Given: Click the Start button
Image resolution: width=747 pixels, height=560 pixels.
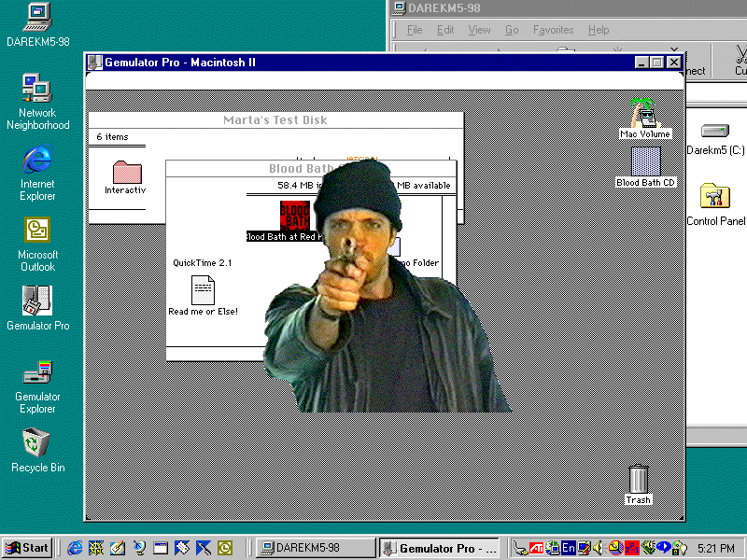Looking at the screenshot, I should [x=28, y=548].
